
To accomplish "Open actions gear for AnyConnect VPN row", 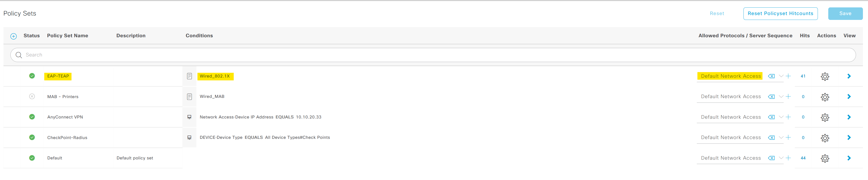I will 825,118.
